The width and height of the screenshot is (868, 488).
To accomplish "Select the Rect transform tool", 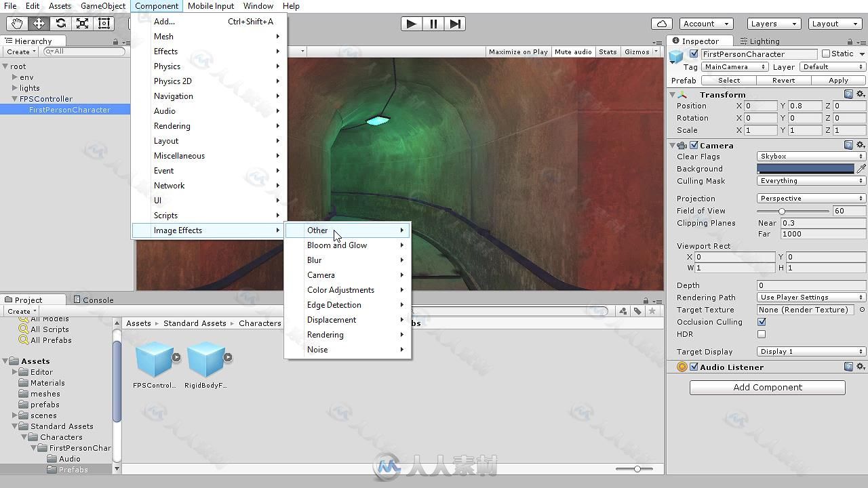I will [104, 23].
